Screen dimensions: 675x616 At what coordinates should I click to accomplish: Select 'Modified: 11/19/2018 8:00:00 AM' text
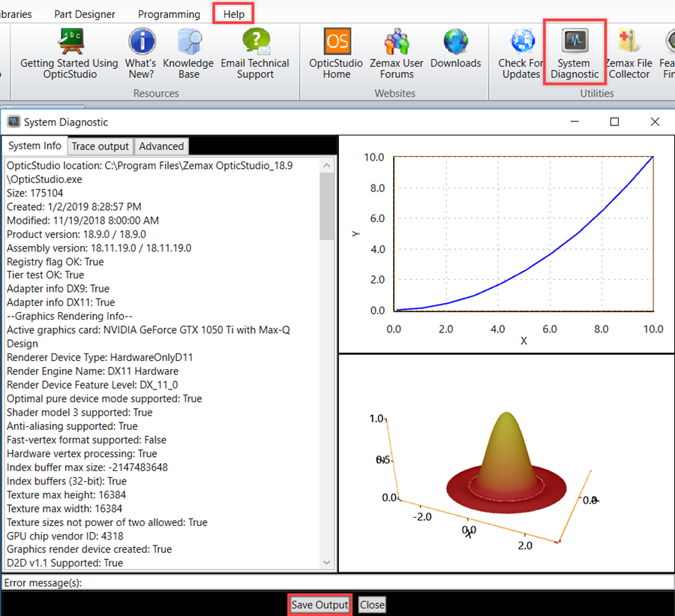point(82,221)
